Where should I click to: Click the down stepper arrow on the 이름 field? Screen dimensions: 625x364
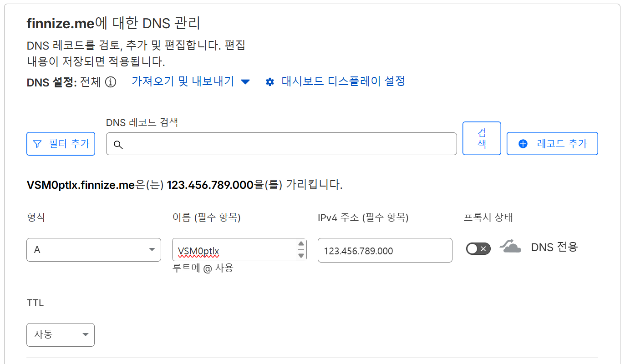click(x=301, y=255)
